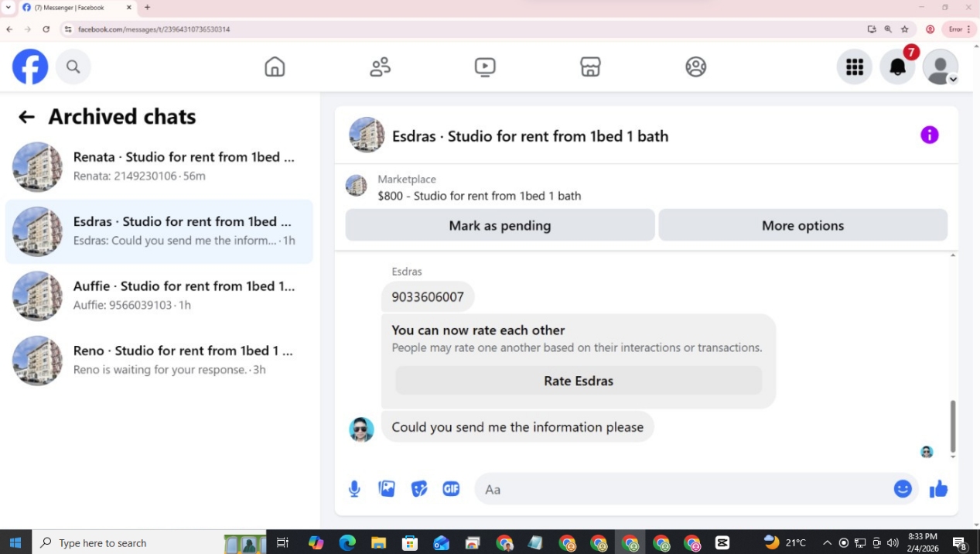
Task: Open the Marketplace storefront icon
Action: [x=590, y=67]
